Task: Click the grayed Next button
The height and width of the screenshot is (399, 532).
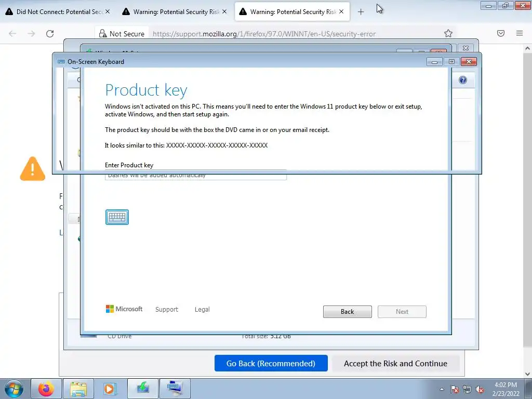Action: click(x=402, y=312)
